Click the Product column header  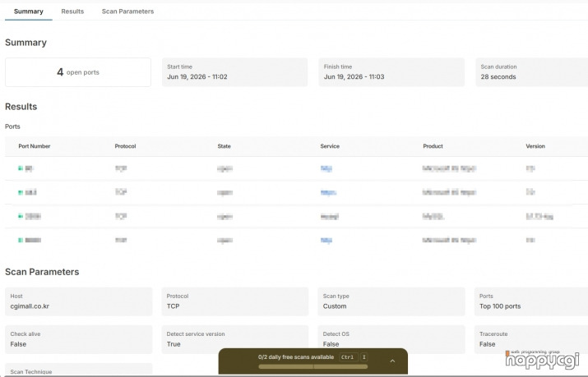433,146
